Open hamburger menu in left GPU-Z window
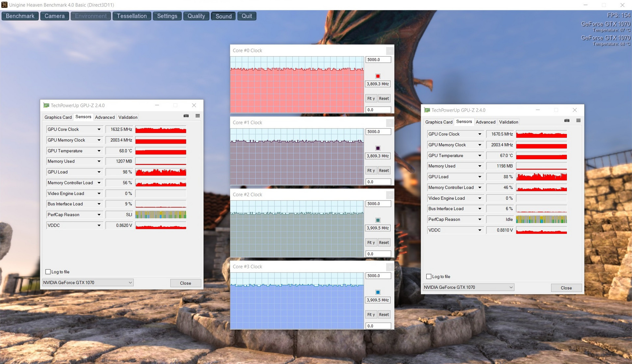The image size is (632, 364). coord(197,116)
